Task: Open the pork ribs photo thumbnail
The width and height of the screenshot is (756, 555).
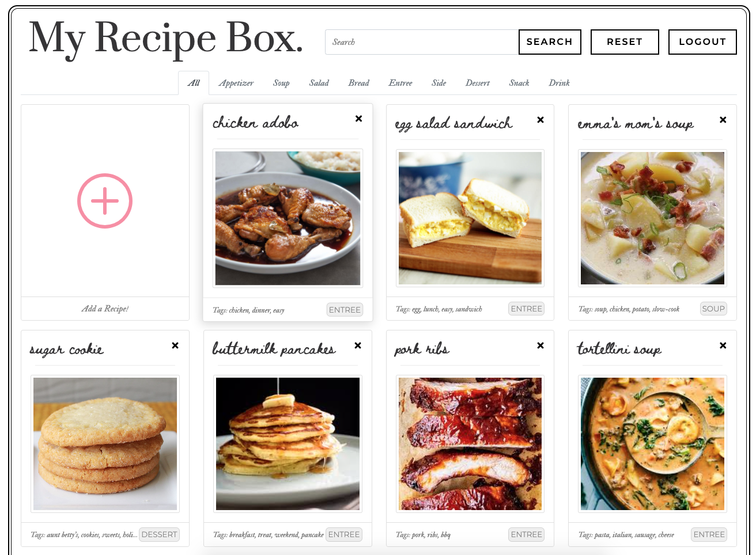Action: click(x=470, y=444)
